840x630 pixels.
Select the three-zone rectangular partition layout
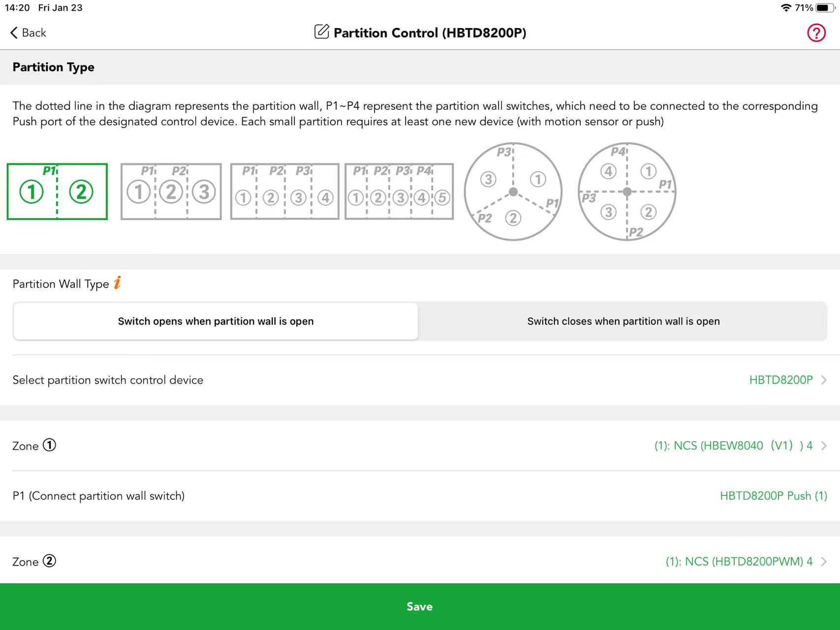pyautogui.click(x=171, y=191)
